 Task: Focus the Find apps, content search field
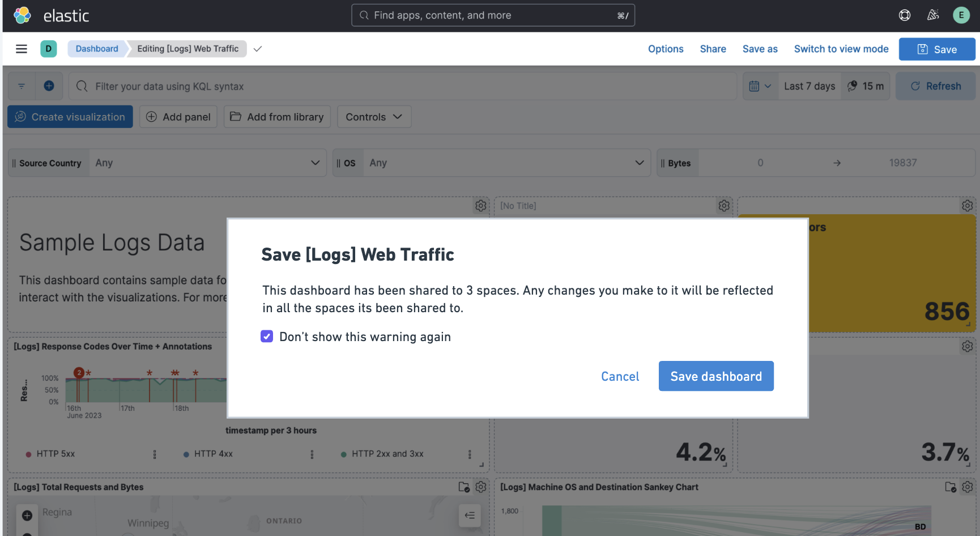click(x=493, y=15)
